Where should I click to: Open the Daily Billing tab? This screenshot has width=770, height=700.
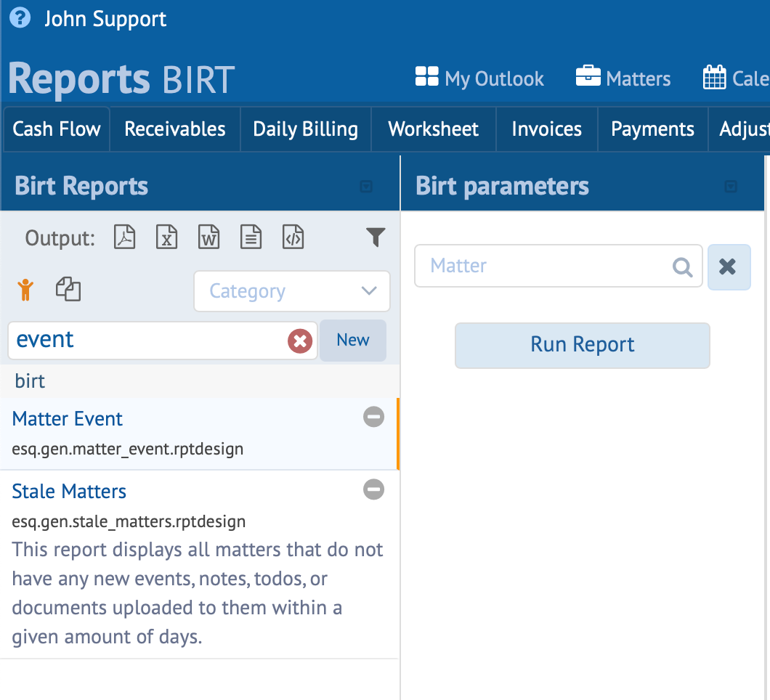tap(305, 129)
